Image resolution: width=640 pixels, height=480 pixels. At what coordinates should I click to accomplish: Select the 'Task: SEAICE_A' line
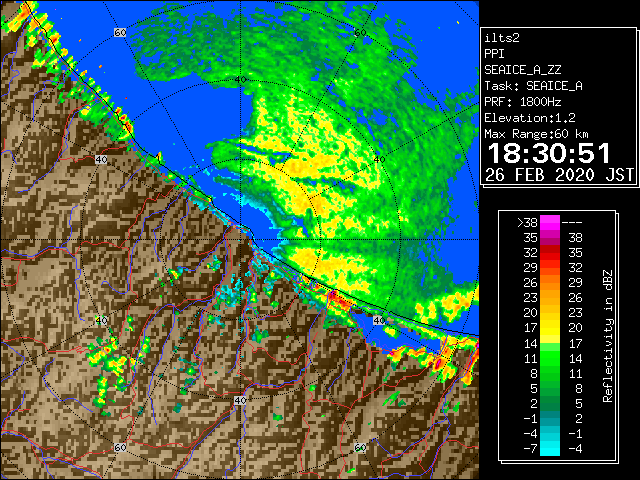[533, 86]
